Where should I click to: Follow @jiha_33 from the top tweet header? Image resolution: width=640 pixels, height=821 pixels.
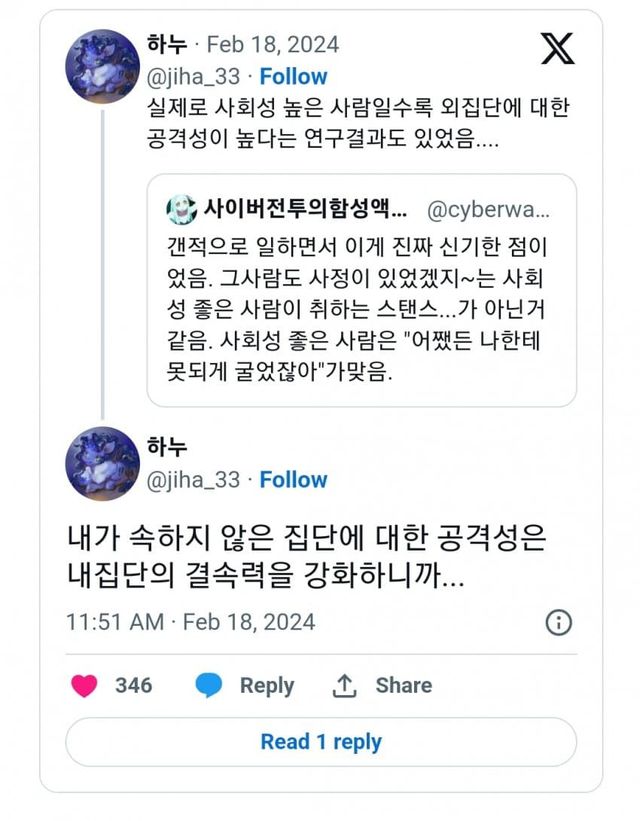pyautogui.click(x=293, y=76)
